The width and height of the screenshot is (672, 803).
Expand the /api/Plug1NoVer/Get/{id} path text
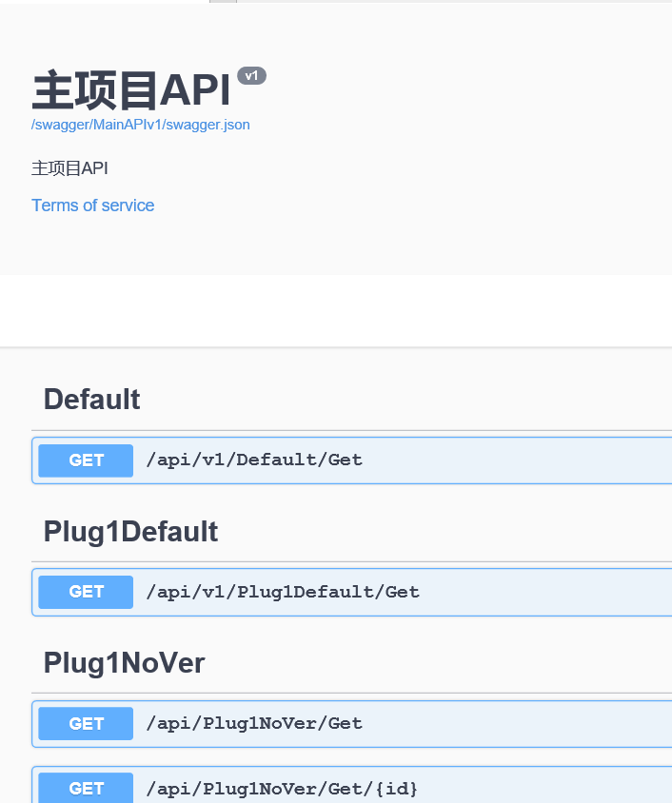[x=282, y=789]
